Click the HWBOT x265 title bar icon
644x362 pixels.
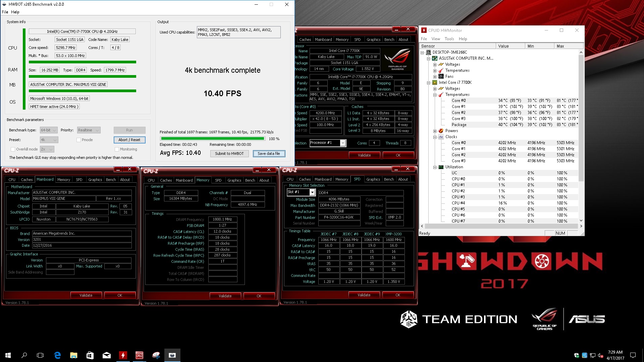pos(4,4)
